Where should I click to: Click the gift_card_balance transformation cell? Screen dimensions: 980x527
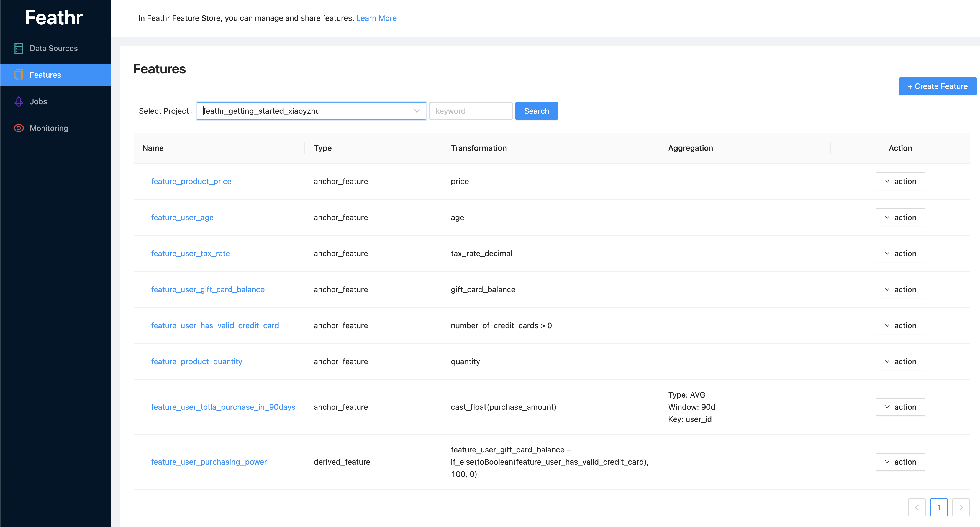click(x=483, y=289)
